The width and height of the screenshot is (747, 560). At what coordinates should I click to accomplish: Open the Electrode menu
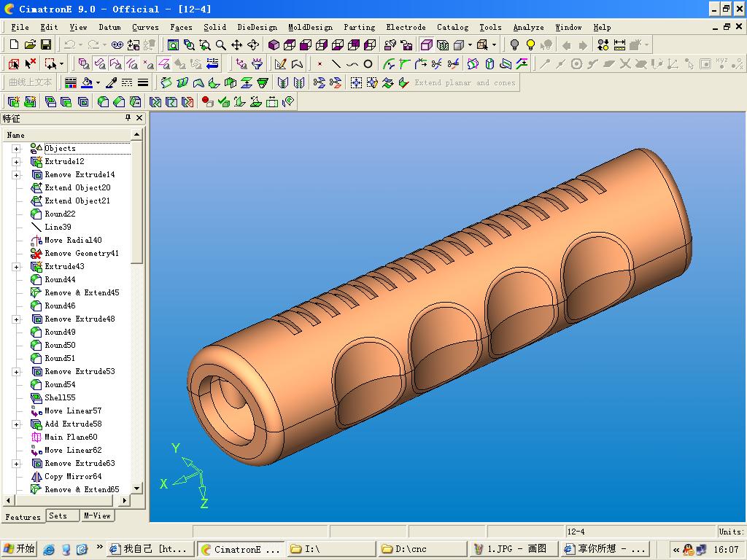pos(406,27)
